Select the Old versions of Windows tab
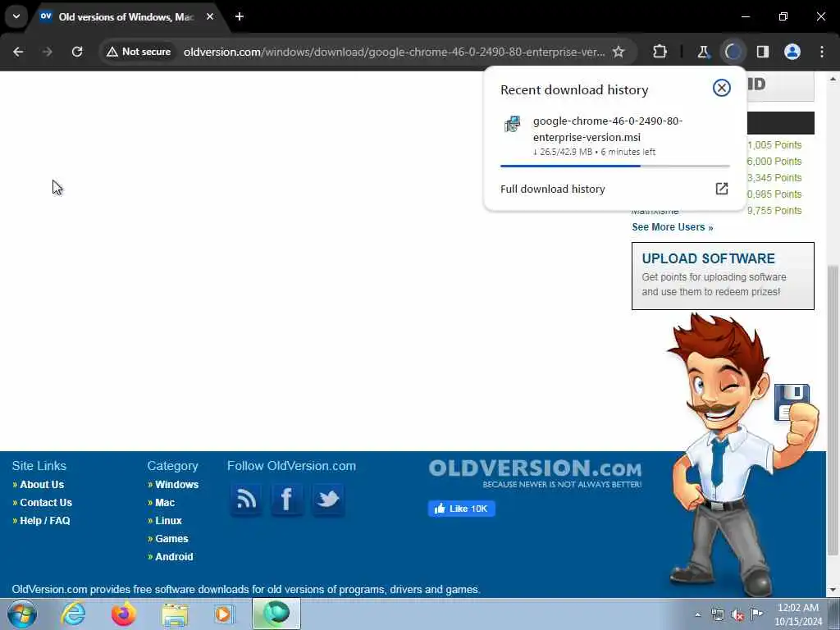Viewport: 840px width, 630px height. pyautogui.click(x=127, y=17)
